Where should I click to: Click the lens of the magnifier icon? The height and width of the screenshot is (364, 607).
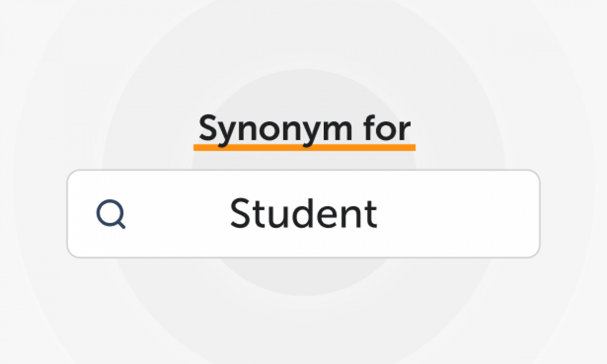[109, 212]
